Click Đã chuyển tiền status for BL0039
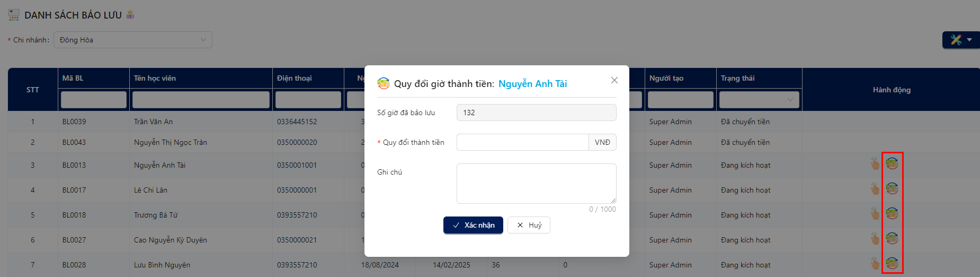This screenshot has height=277, width=980. tap(745, 122)
